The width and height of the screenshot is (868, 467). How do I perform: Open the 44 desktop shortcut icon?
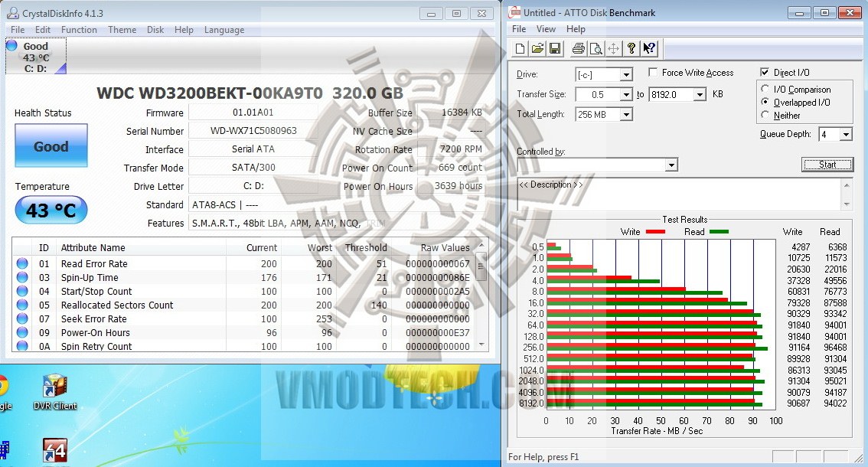pos(55,450)
